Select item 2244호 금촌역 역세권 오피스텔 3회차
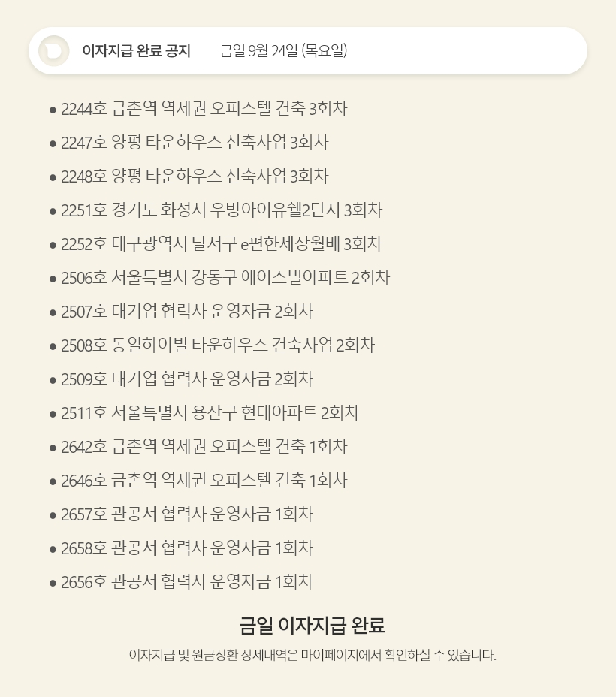 (204, 109)
